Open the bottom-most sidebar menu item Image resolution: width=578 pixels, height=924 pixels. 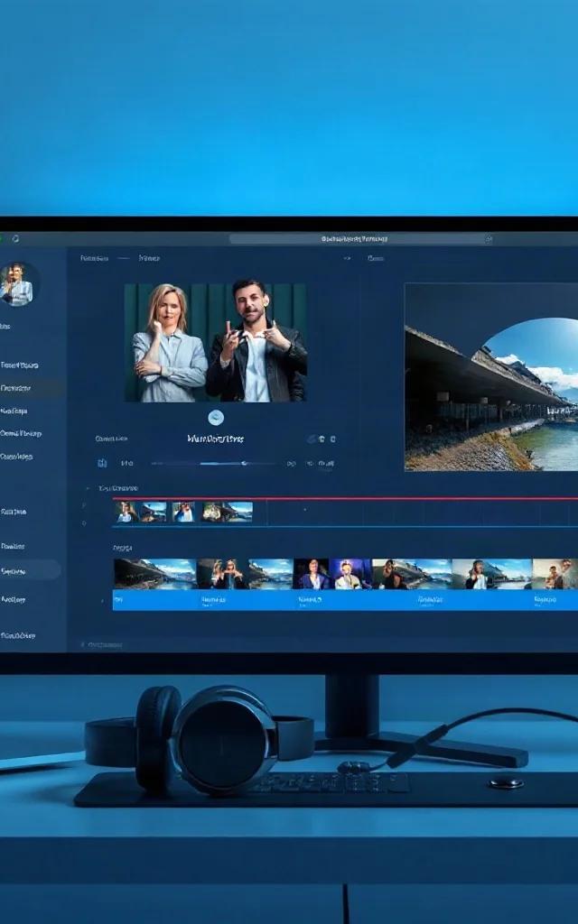coord(18,636)
